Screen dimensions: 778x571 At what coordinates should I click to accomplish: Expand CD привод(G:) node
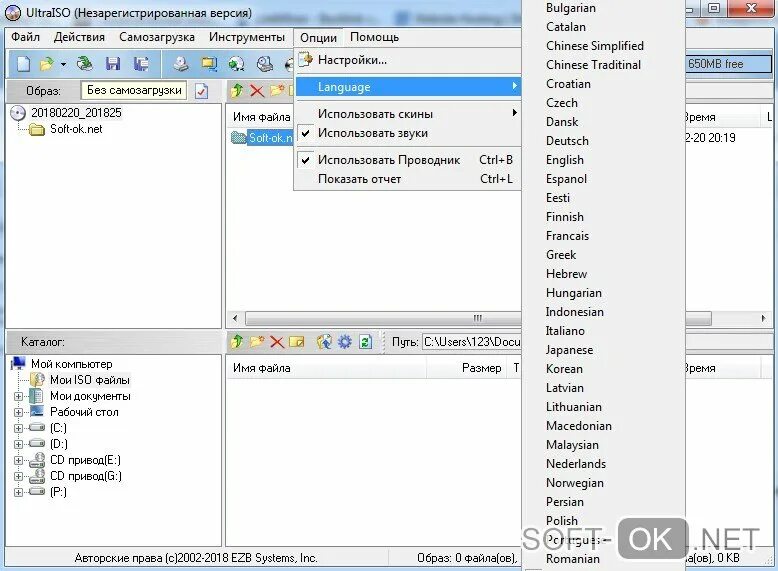(x=18, y=476)
